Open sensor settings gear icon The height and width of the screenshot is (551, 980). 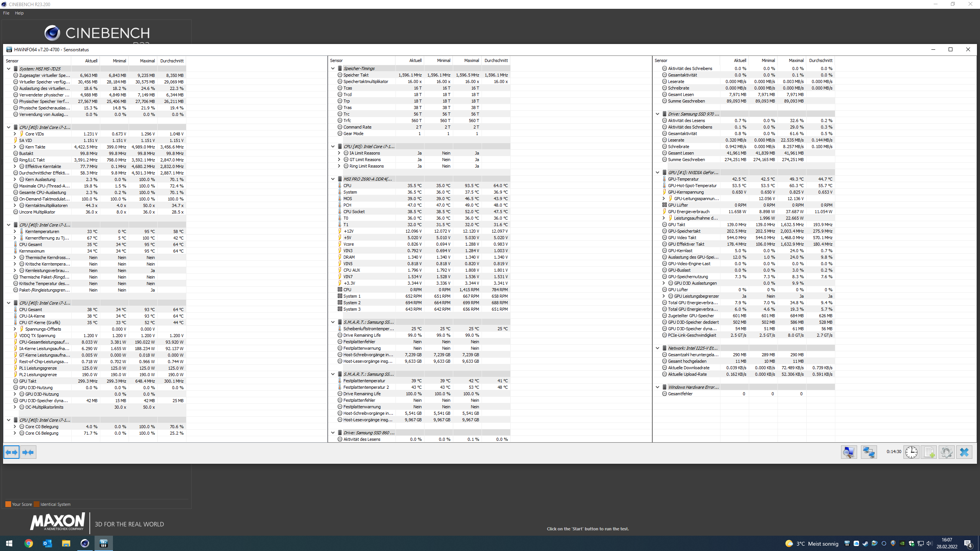(x=947, y=452)
